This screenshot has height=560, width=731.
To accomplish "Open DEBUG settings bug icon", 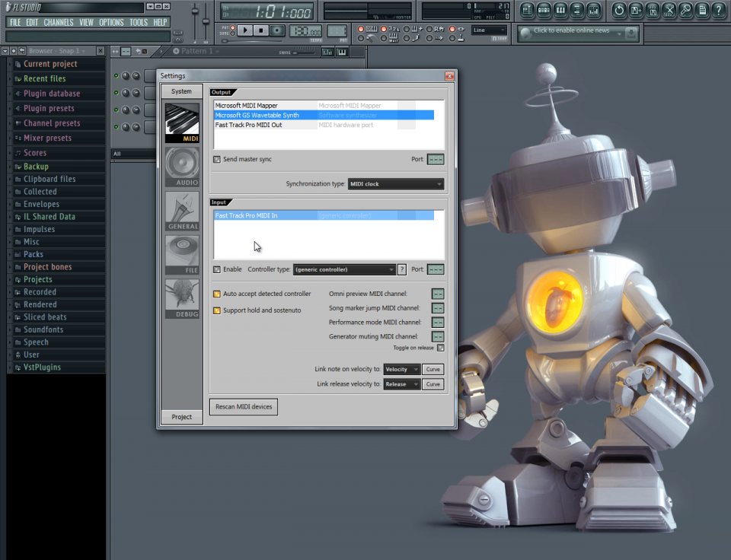I will click(182, 298).
